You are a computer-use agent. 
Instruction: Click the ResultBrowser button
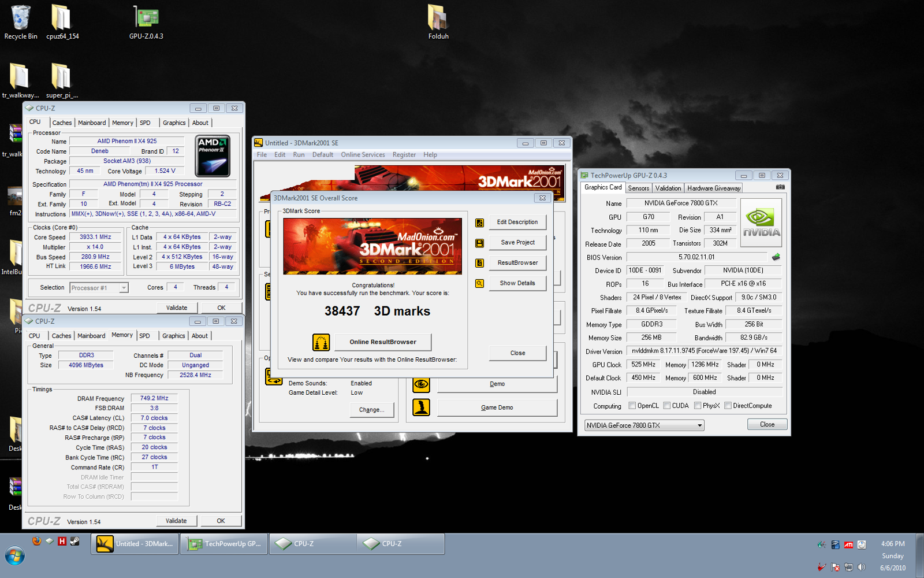point(517,262)
